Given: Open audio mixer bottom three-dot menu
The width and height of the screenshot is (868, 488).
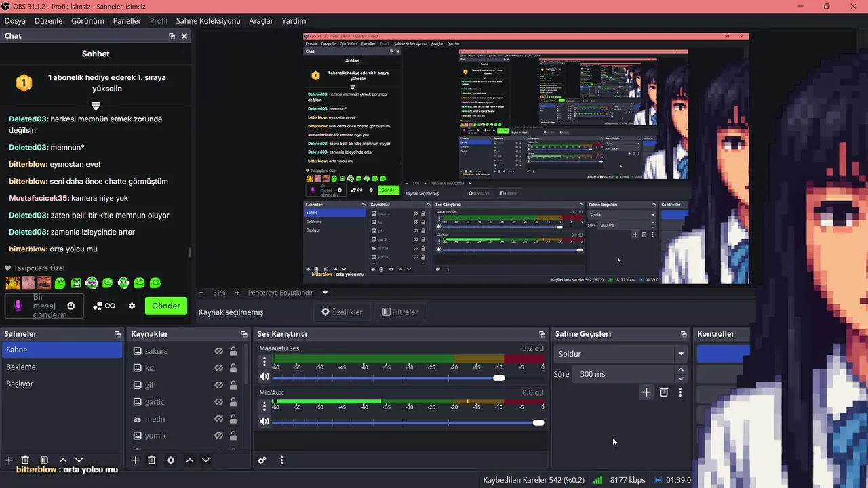Looking at the screenshot, I should (x=281, y=460).
